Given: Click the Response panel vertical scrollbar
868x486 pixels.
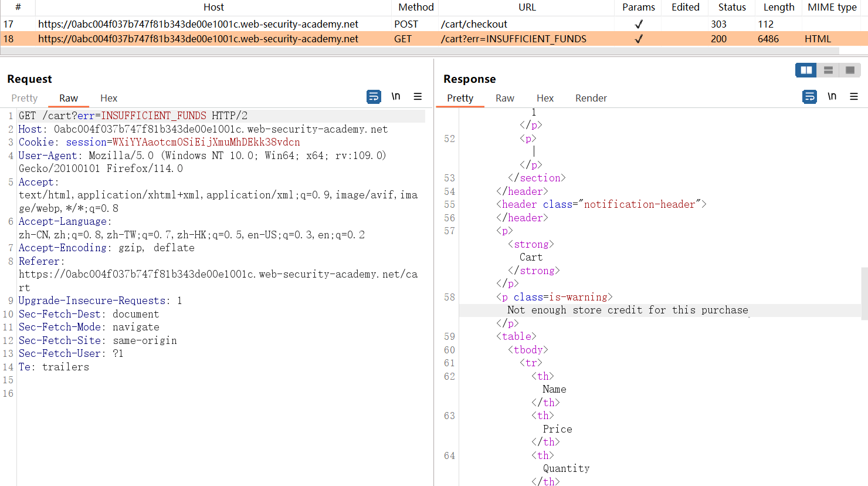Looking at the screenshot, I should 864,293.
